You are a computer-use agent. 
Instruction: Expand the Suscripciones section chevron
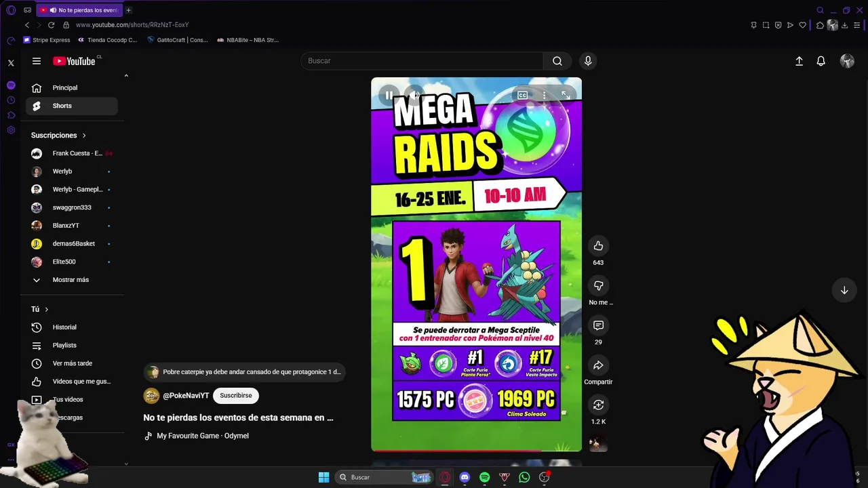click(x=84, y=136)
